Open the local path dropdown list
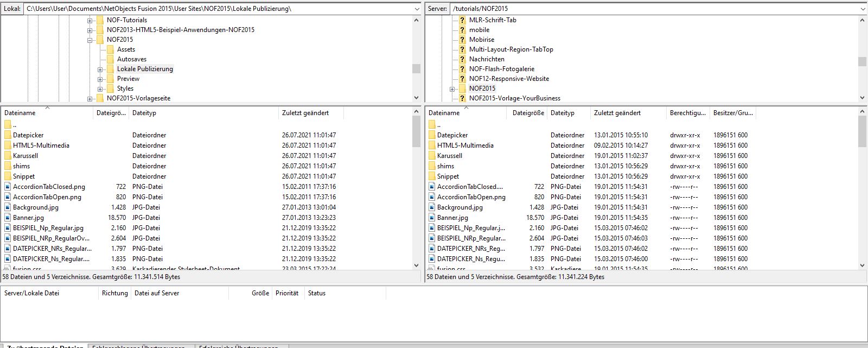The image size is (868, 348). tap(417, 9)
